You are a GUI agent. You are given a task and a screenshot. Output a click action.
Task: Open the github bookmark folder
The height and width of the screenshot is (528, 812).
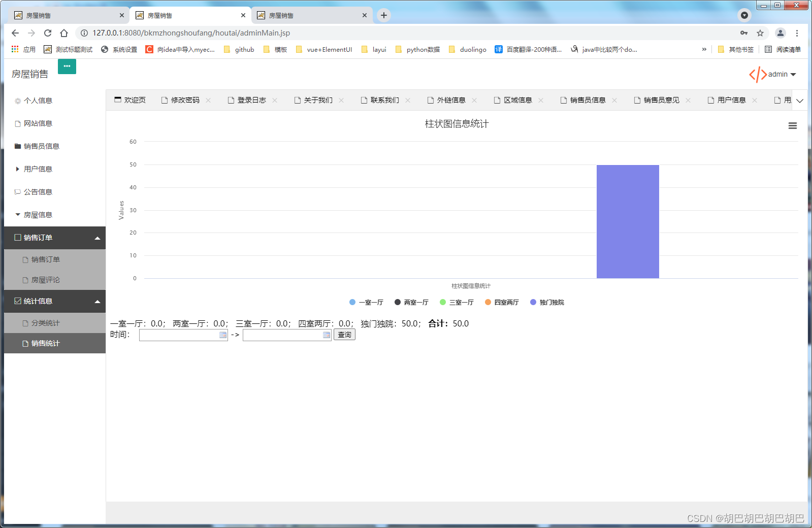[x=239, y=49]
